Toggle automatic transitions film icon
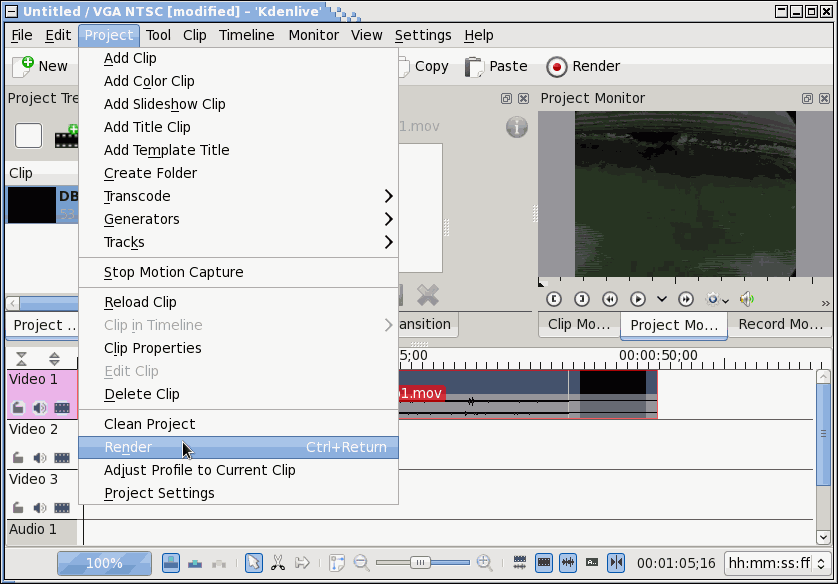 519,563
